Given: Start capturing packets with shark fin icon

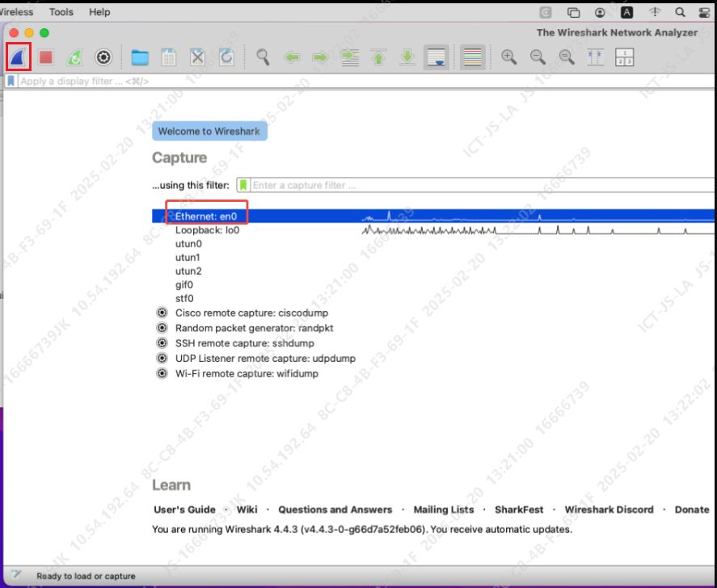Looking at the screenshot, I should (18, 57).
